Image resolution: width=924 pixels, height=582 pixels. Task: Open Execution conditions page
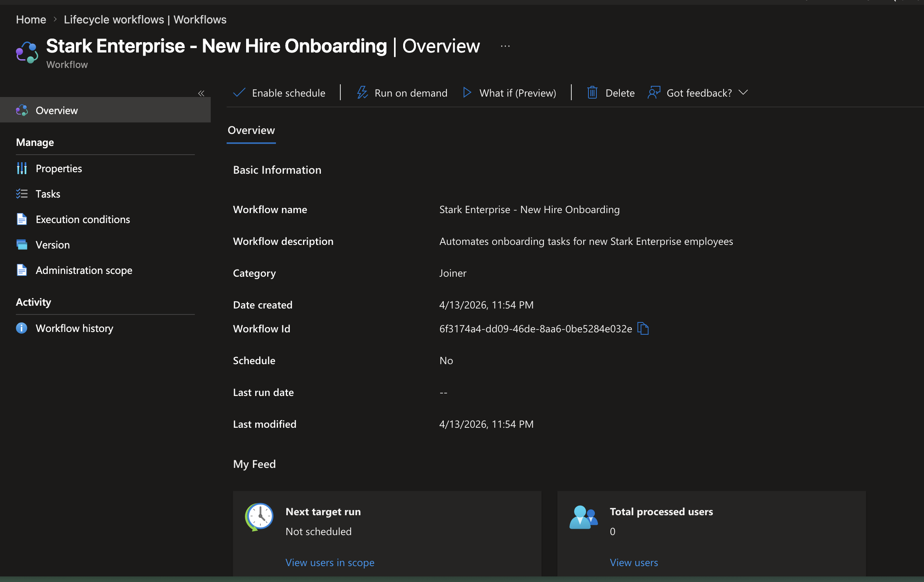pos(83,219)
